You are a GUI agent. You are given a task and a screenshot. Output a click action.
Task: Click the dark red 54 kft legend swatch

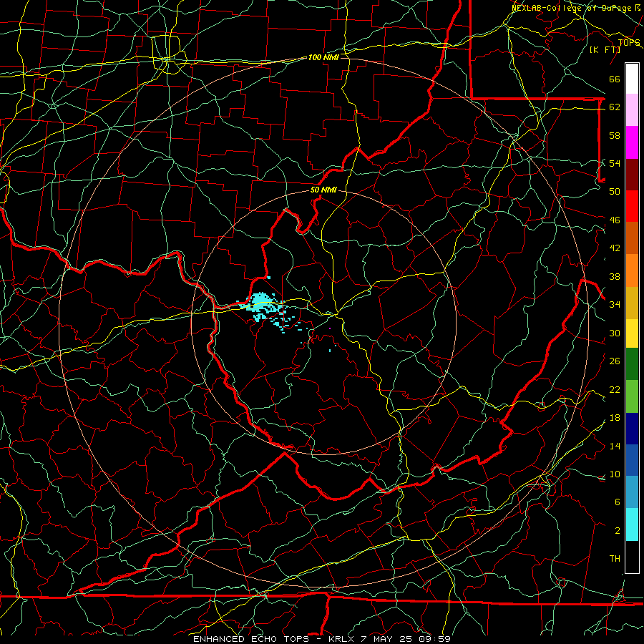(x=632, y=174)
